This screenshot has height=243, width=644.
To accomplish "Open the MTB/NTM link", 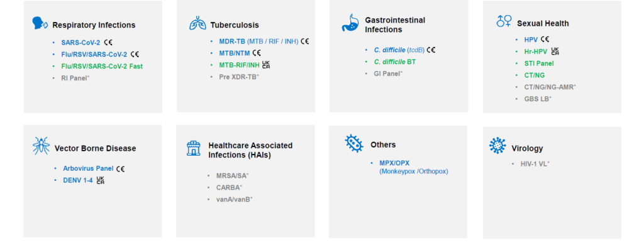I will click(x=234, y=53).
